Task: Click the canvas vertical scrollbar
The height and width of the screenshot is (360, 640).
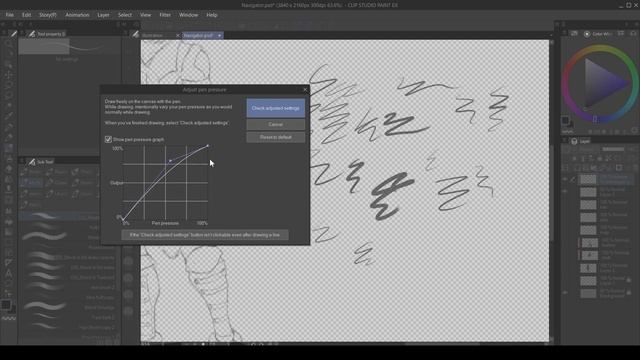Action: (x=551, y=192)
